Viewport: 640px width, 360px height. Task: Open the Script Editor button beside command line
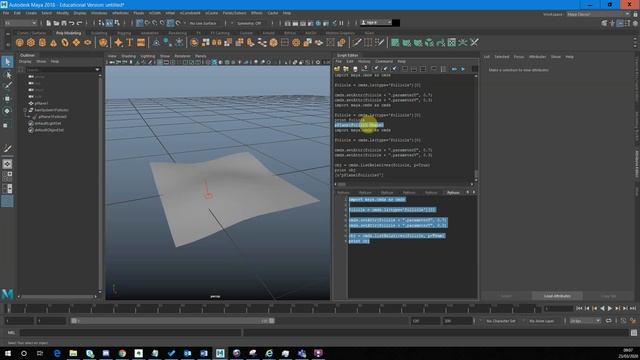pyautogui.click(x=634, y=333)
